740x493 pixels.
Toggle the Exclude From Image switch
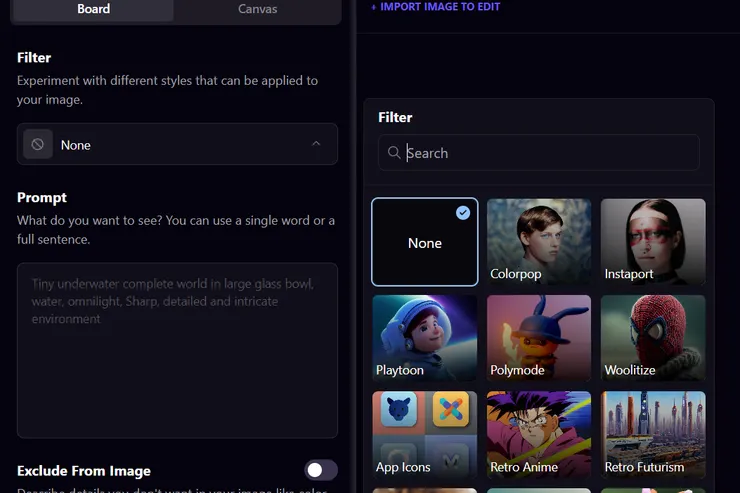click(321, 470)
